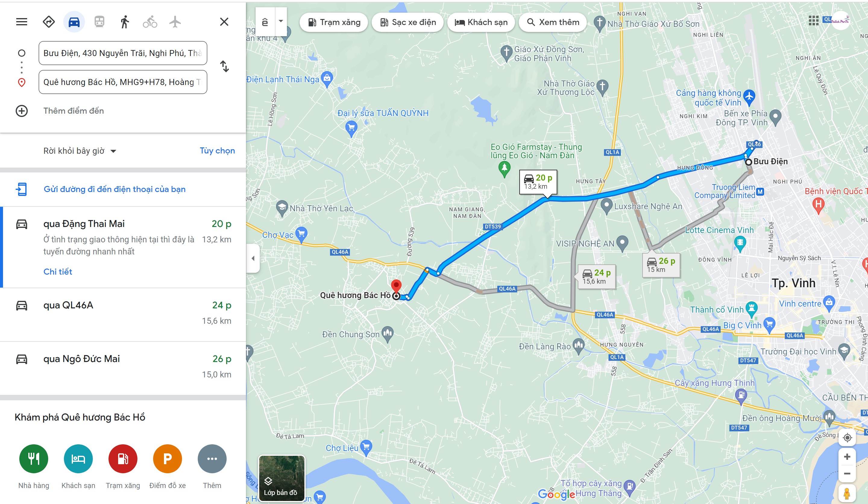Click the Trạm xăng filter chip
Viewport: 868px width, 504px height.
click(334, 22)
